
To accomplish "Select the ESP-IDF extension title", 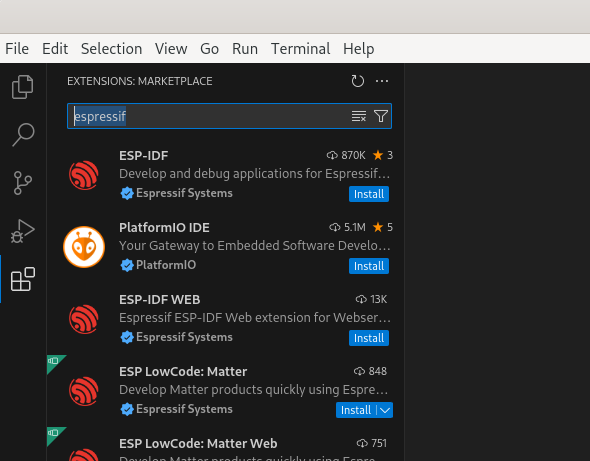I will [x=143, y=155].
